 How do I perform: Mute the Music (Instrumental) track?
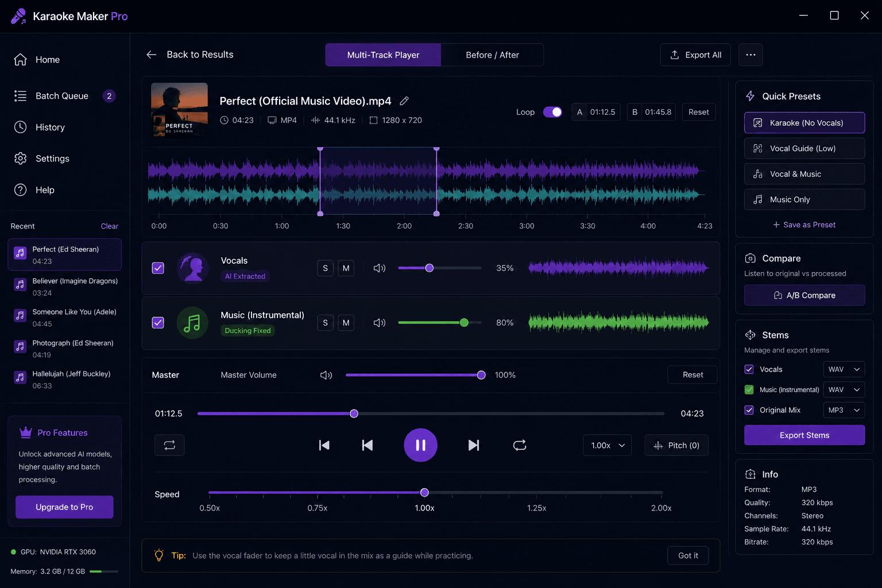tap(346, 323)
